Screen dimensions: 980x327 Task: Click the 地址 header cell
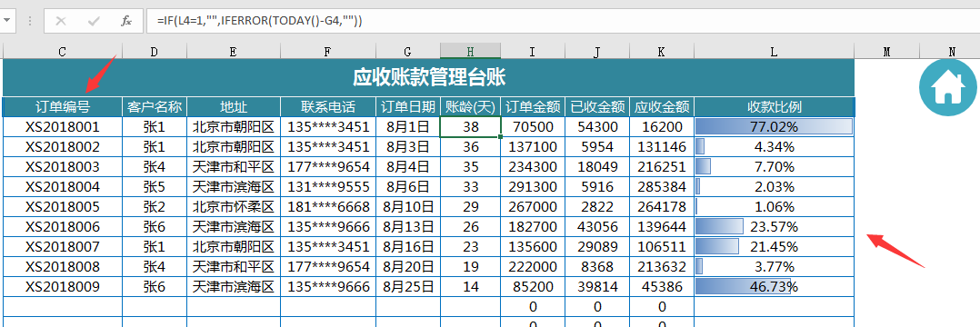[233, 106]
